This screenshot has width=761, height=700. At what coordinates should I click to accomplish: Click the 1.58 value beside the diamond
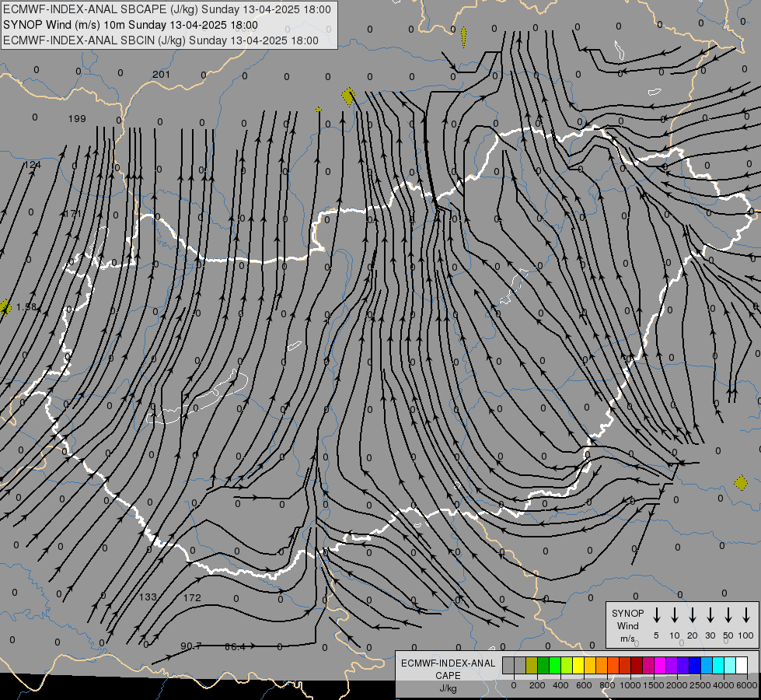click(26, 307)
